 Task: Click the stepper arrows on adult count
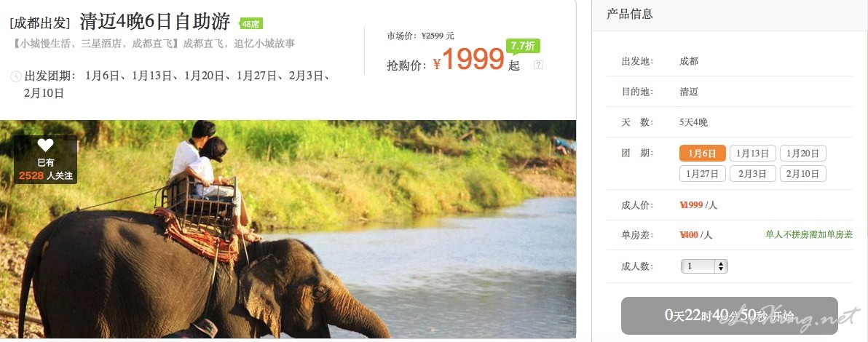(721, 267)
